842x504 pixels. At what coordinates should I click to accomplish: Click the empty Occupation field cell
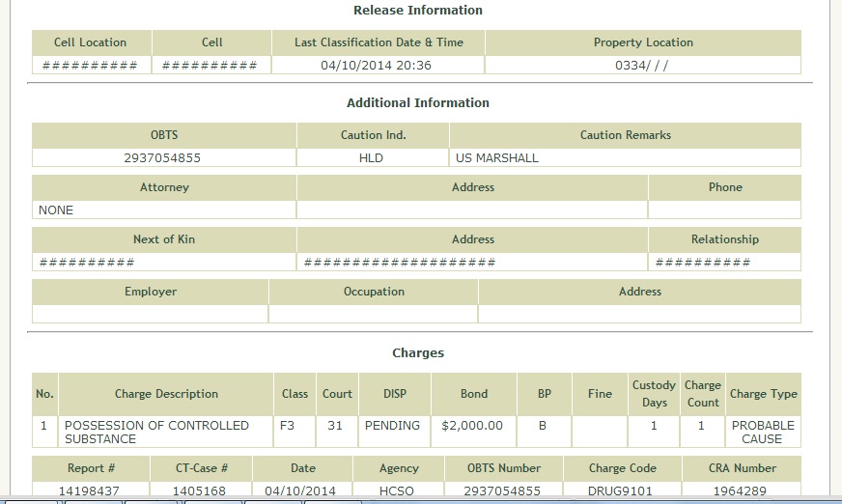373,314
